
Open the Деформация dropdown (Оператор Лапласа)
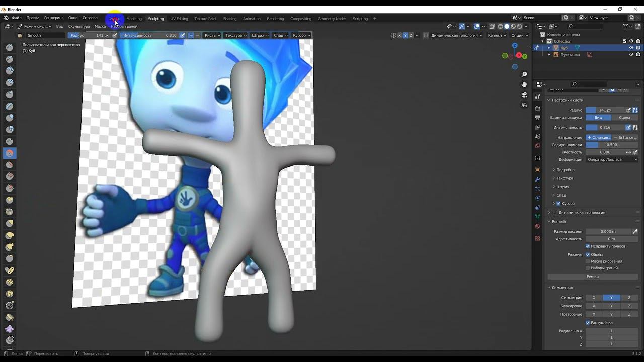[x=612, y=160]
